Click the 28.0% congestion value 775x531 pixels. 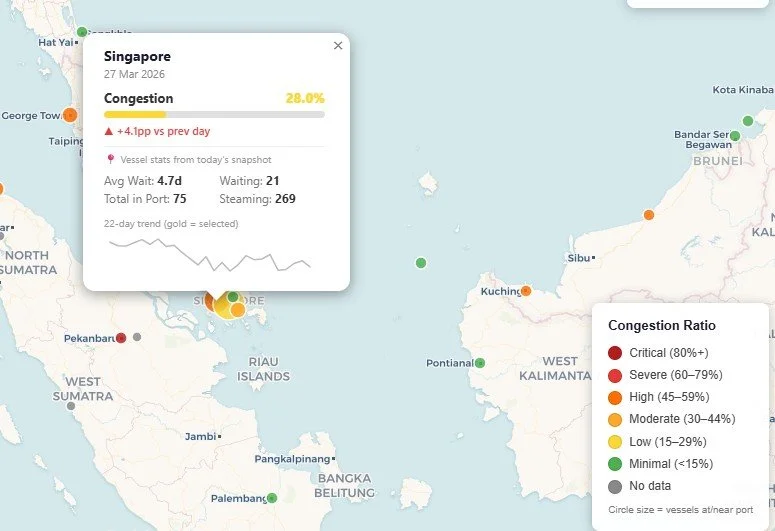coord(305,98)
